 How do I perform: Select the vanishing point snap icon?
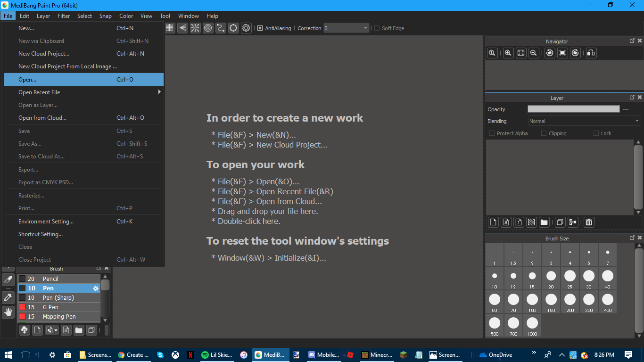(182, 28)
